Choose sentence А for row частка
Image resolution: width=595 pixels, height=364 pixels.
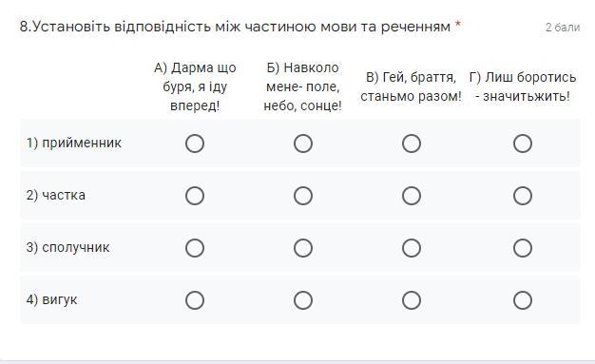[x=195, y=196]
